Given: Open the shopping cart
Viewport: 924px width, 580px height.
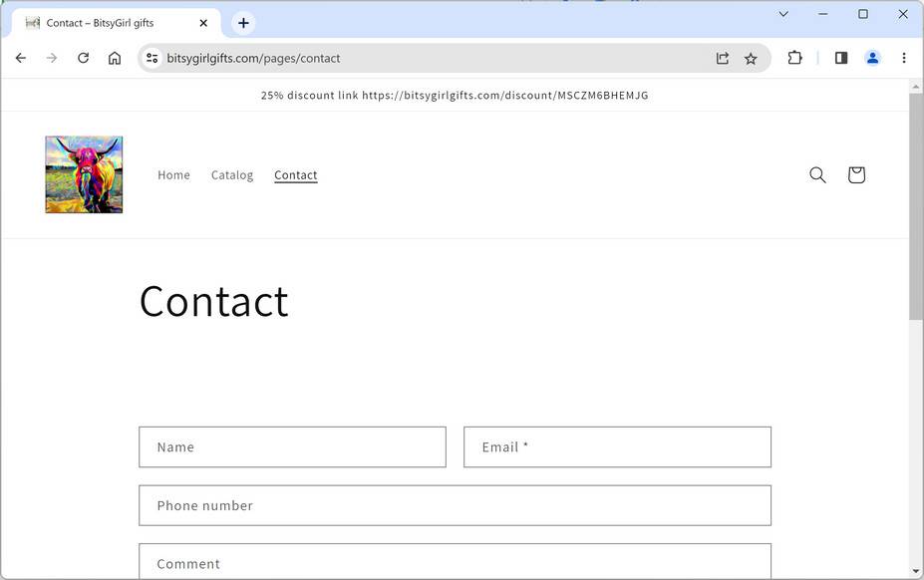Looking at the screenshot, I should coord(856,175).
